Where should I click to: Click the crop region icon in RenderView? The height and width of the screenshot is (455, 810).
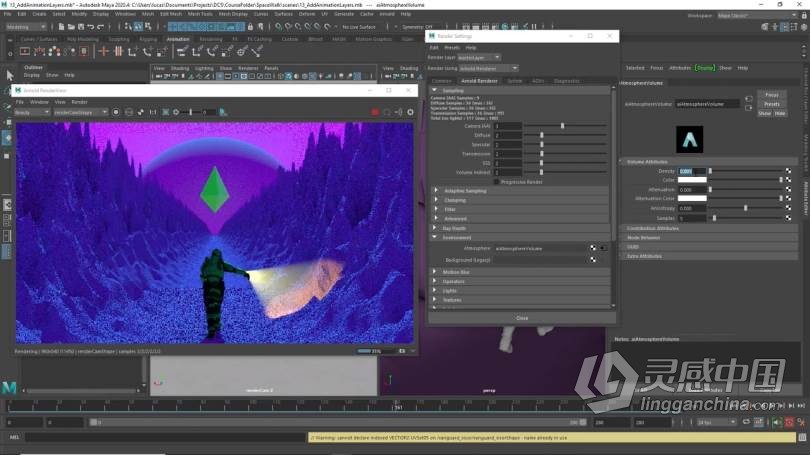[x=166, y=112]
